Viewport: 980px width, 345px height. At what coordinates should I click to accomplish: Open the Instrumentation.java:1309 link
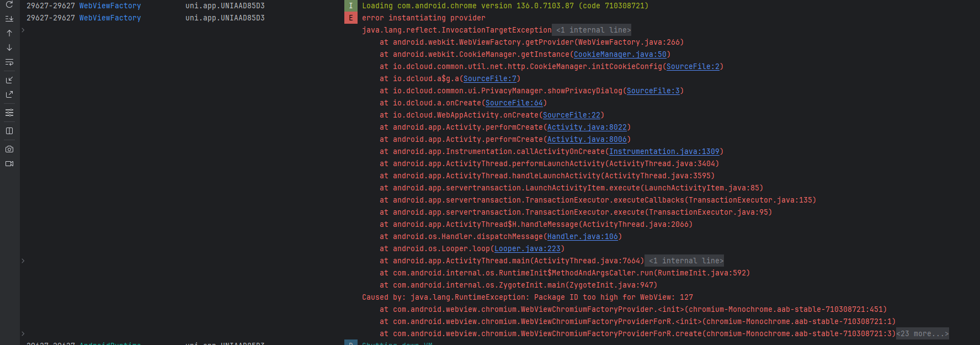point(664,152)
